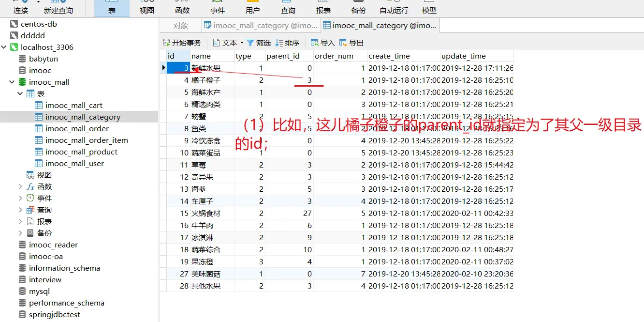Switch to 视图 in the toolbar
644x322 pixels.
(147, 8)
